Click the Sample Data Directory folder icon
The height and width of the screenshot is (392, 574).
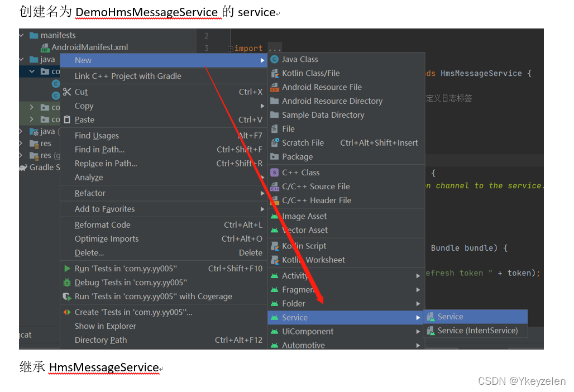point(275,114)
